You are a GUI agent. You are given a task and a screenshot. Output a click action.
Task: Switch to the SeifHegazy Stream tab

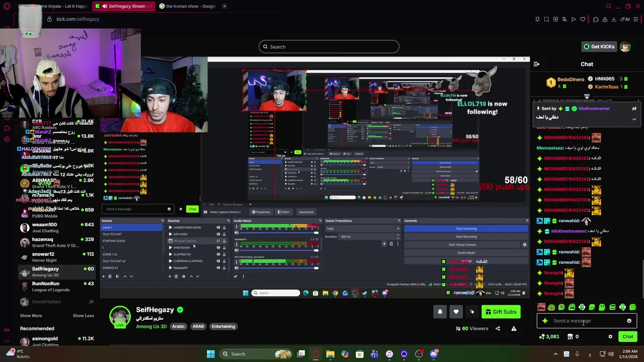[x=124, y=6]
